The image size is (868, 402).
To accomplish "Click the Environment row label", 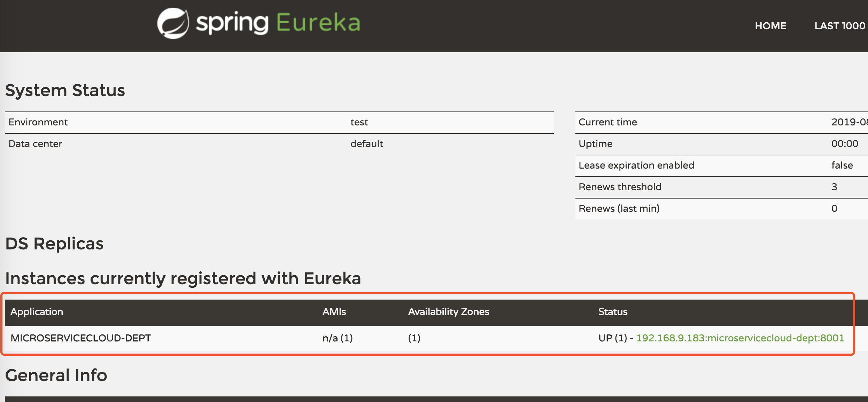I will click(38, 122).
